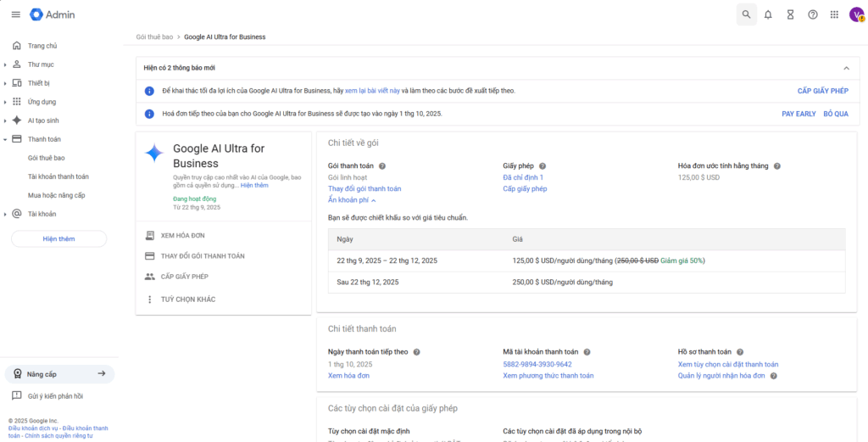Click help icon beside Hóa đơn ước tính hằng tháng

coord(776,166)
